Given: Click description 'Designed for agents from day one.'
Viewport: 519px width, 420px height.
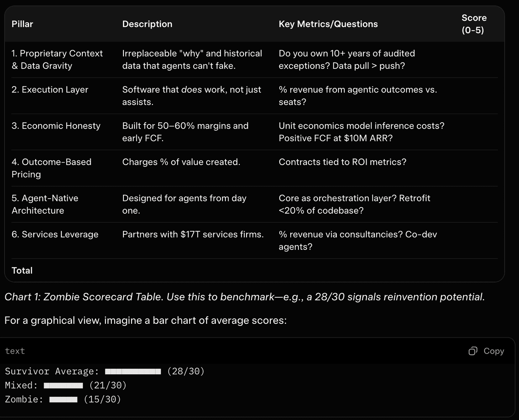Looking at the screenshot, I should [x=184, y=204].
